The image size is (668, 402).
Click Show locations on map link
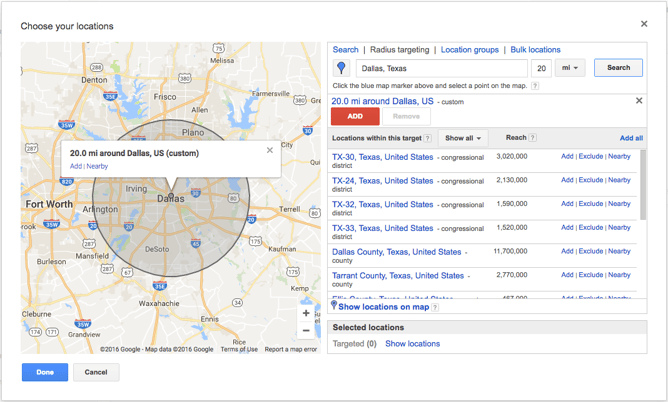point(383,307)
